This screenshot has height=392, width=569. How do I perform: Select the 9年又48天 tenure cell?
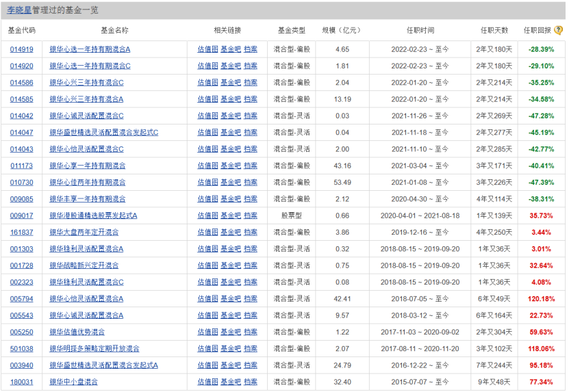[494, 382]
